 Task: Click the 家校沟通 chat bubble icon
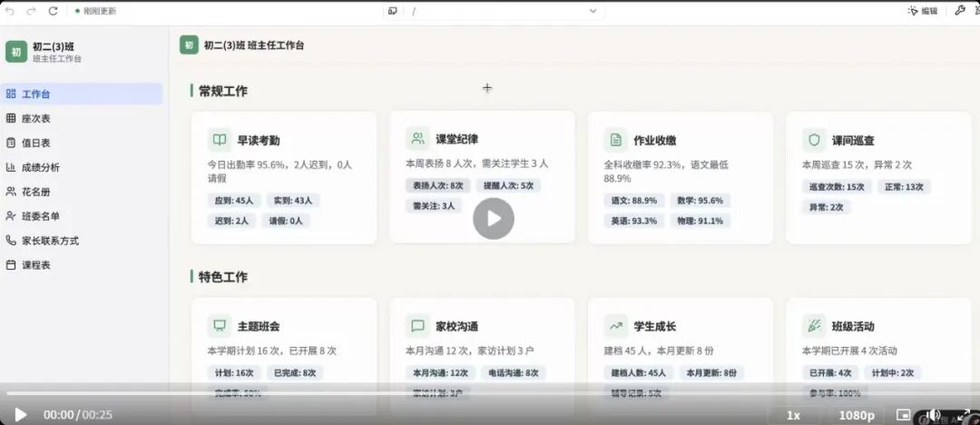click(x=417, y=326)
